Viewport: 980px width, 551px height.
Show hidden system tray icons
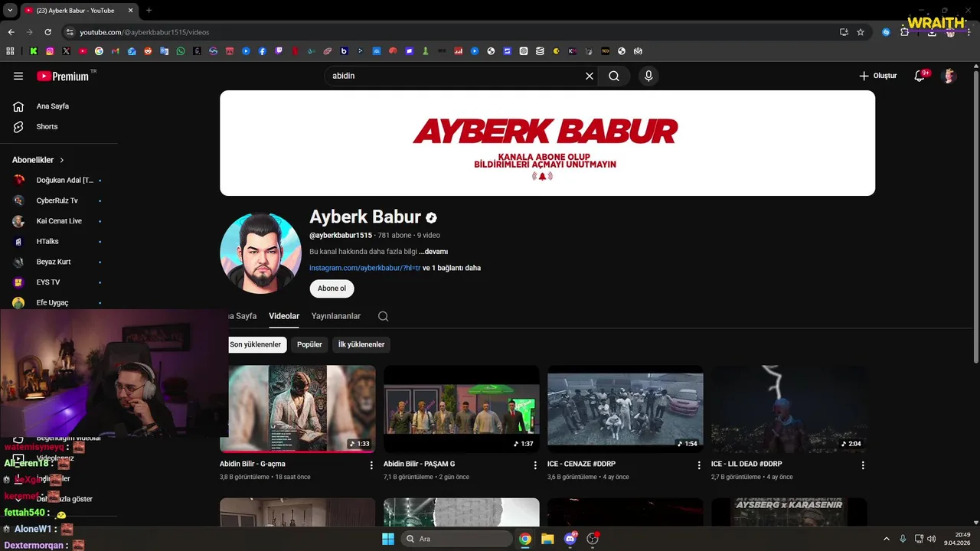(887, 539)
